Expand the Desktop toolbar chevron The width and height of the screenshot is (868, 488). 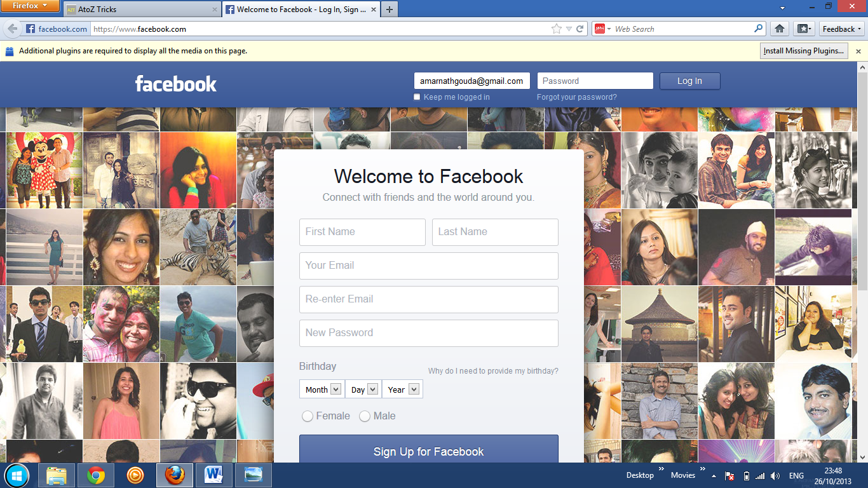661,468
